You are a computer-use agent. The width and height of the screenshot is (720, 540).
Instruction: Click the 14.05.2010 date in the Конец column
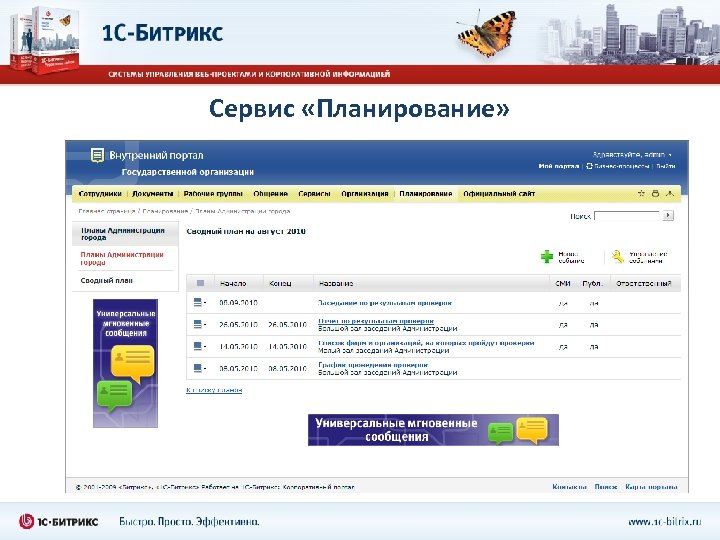tap(287, 346)
